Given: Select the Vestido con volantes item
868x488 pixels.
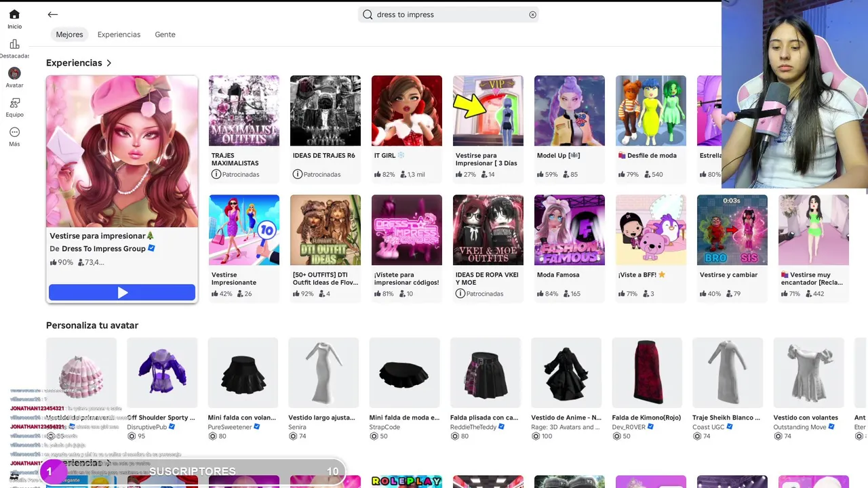Looking at the screenshot, I should tap(808, 373).
